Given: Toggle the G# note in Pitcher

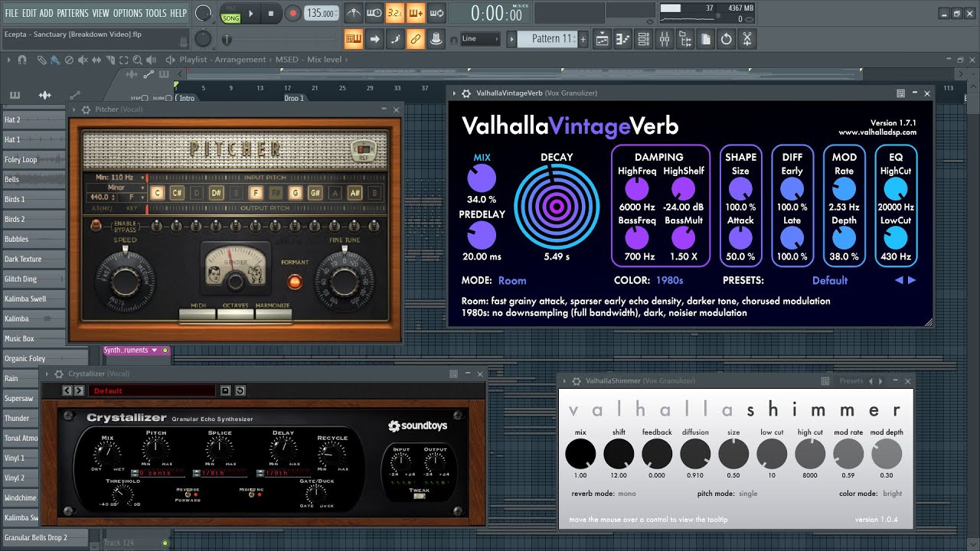Looking at the screenshot, I should (315, 193).
